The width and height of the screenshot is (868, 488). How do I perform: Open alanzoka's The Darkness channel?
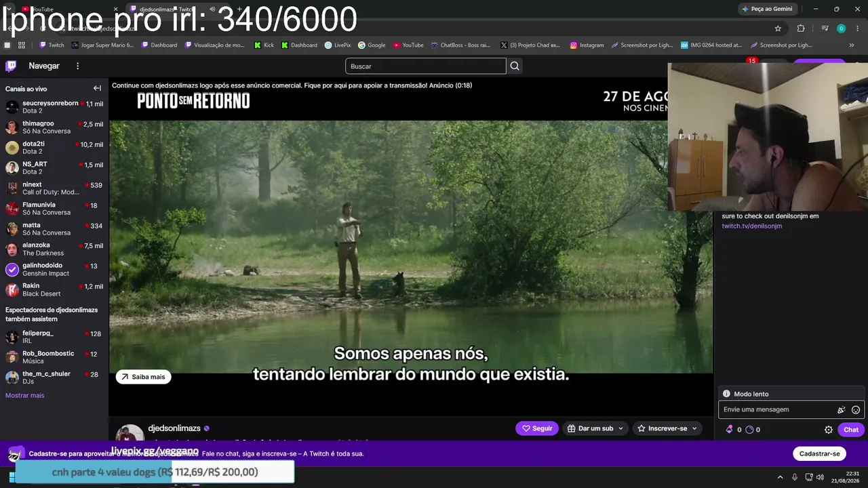54,249
